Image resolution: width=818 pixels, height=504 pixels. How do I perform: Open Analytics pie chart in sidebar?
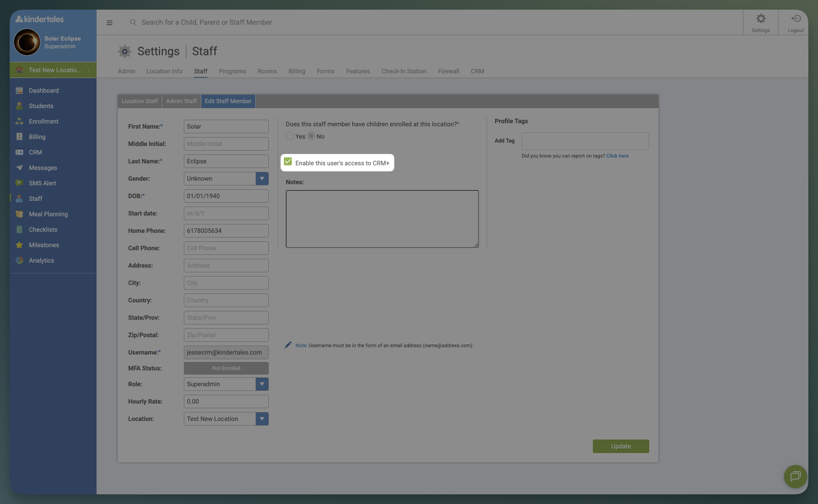(19, 260)
